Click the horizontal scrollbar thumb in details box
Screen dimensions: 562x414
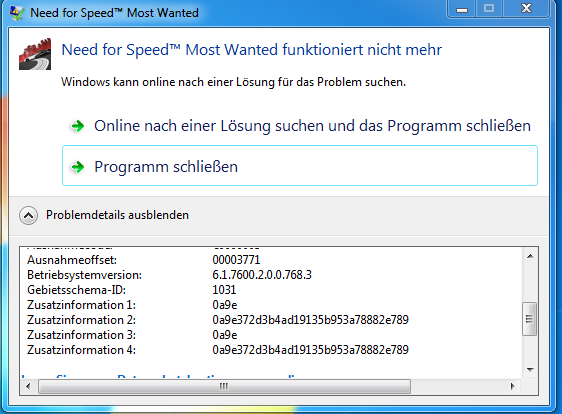pos(224,386)
